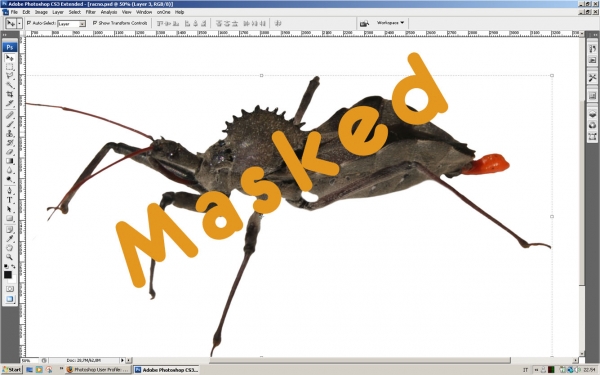Image resolution: width=600 pixels, height=375 pixels.
Task: Select the Eyedropper tool
Action: coord(10,239)
